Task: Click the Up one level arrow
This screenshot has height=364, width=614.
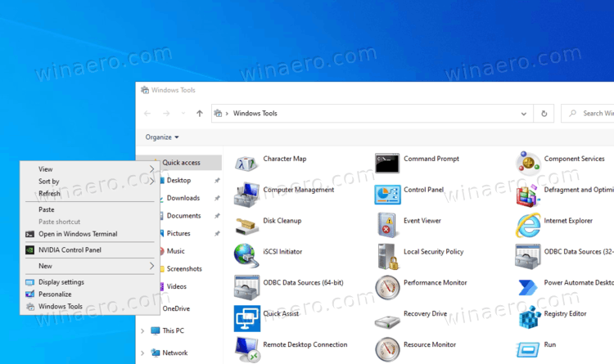Action: coord(200,114)
